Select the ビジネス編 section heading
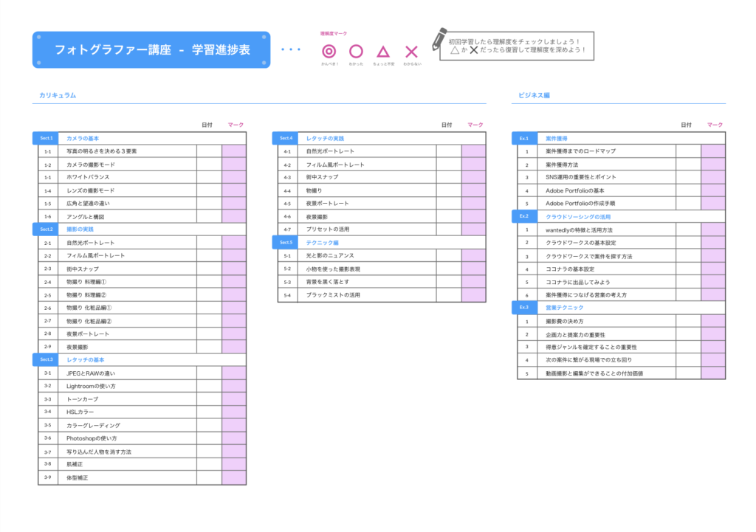756x532 pixels. tap(534, 95)
